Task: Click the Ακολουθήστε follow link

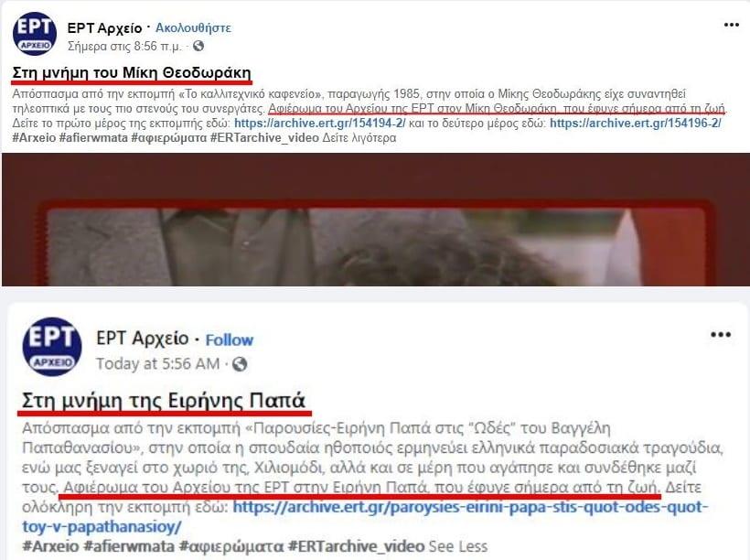Action: 193,27
